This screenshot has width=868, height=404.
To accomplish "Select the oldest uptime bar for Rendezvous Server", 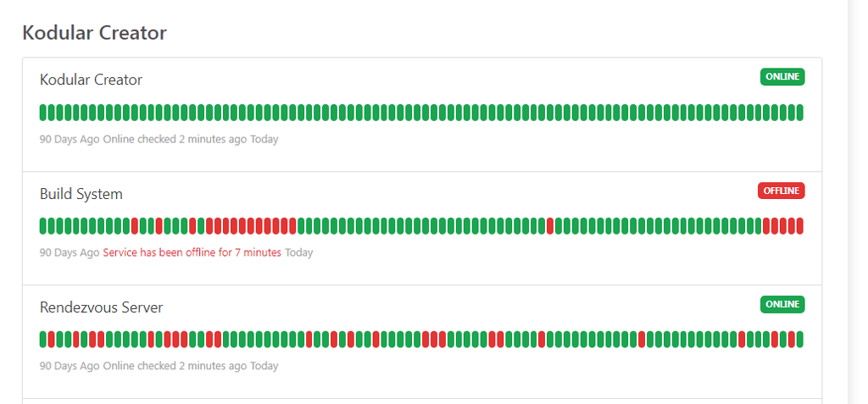I will tap(43, 340).
